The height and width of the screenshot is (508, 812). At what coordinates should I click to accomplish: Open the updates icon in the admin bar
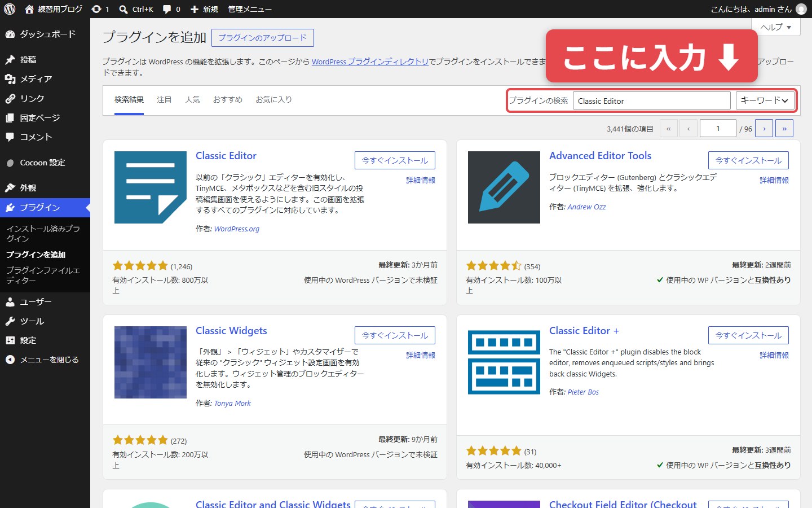pyautogui.click(x=100, y=9)
